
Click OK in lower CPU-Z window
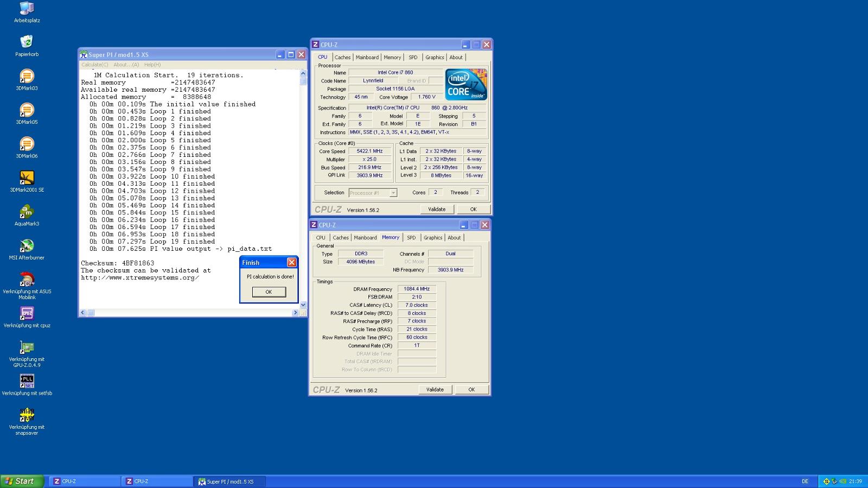coord(471,389)
